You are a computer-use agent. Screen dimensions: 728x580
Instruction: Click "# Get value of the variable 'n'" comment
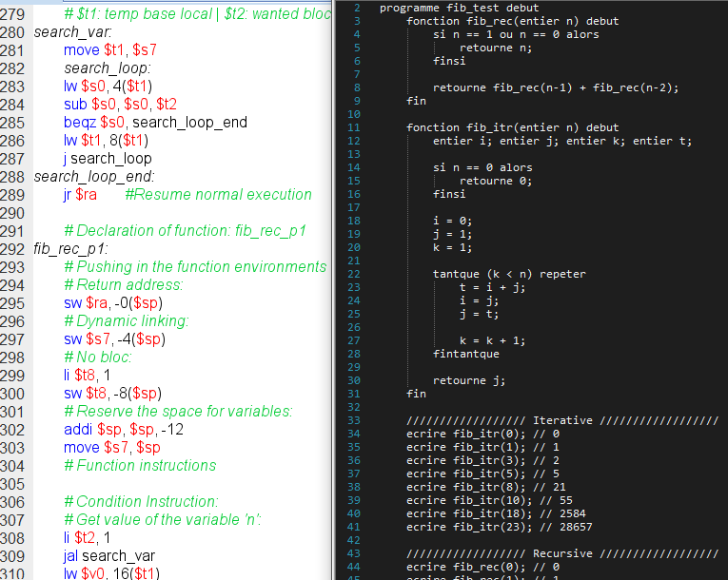162,521
